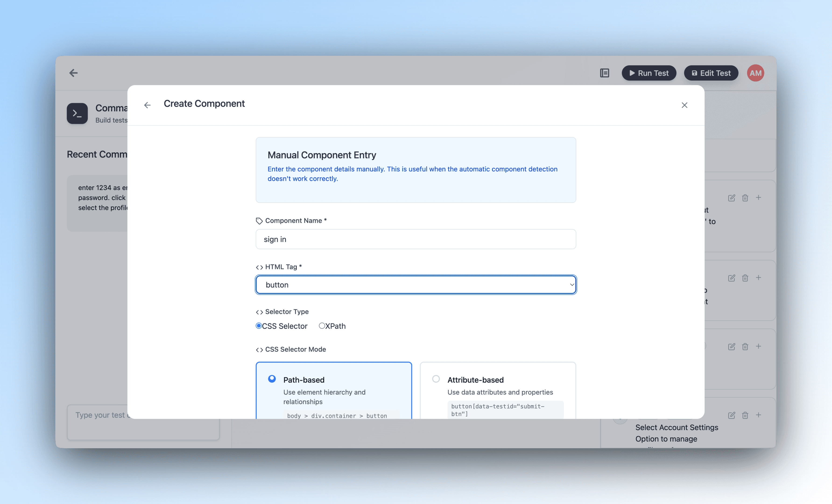Select the CSS Selector radio button

(259, 326)
